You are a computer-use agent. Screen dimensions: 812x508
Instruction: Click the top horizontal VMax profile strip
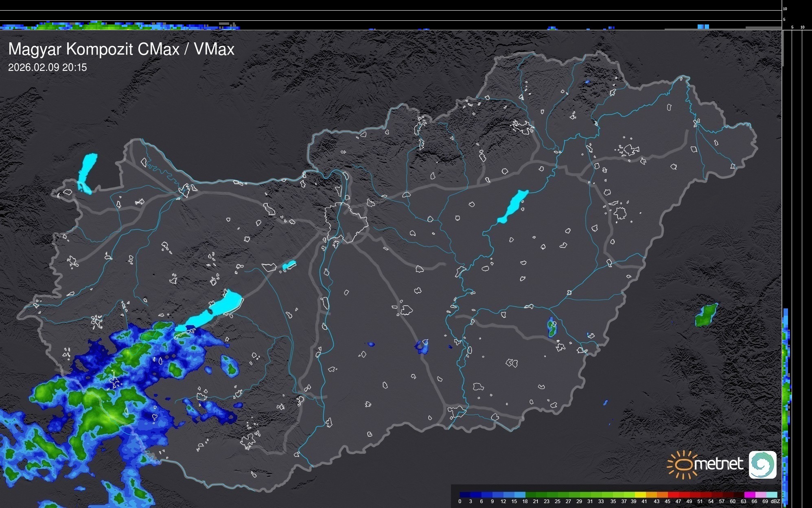[x=122, y=25]
